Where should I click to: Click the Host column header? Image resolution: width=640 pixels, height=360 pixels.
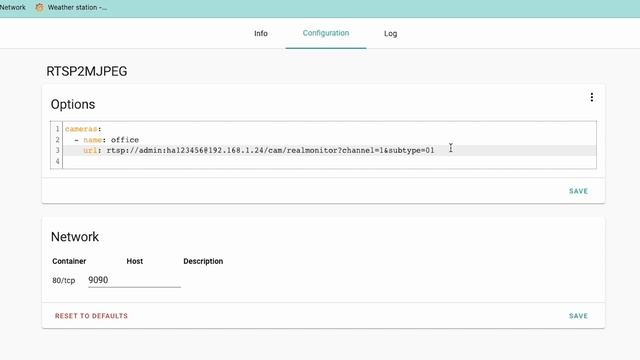click(x=135, y=261)
